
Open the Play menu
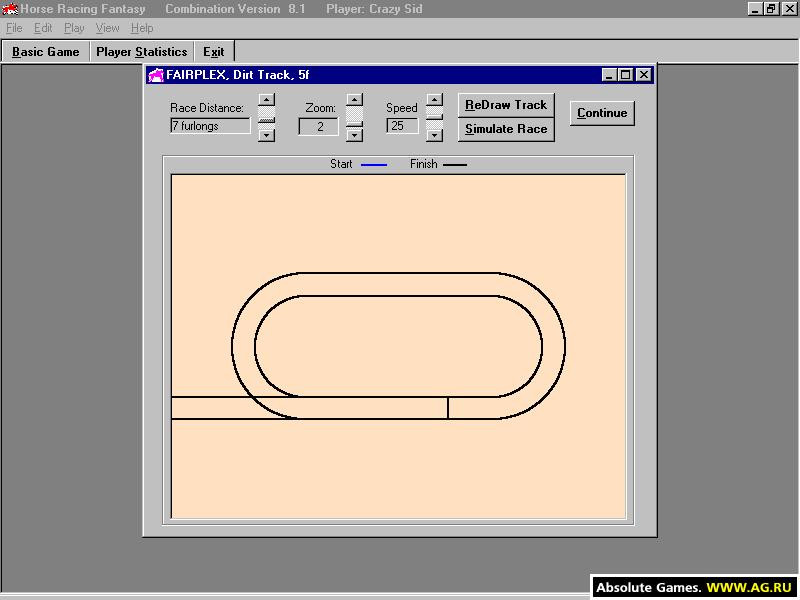74,28
